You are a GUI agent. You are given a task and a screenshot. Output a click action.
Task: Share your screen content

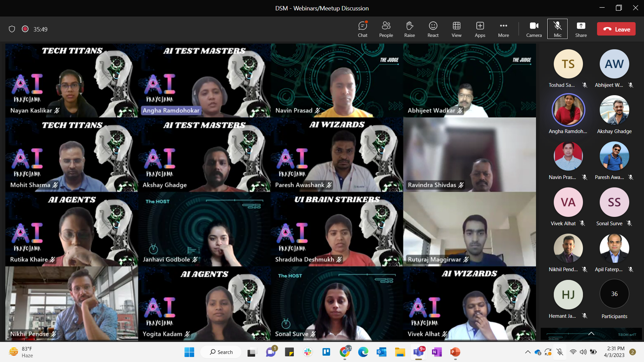pyautogui.click(x=581, y=29)
